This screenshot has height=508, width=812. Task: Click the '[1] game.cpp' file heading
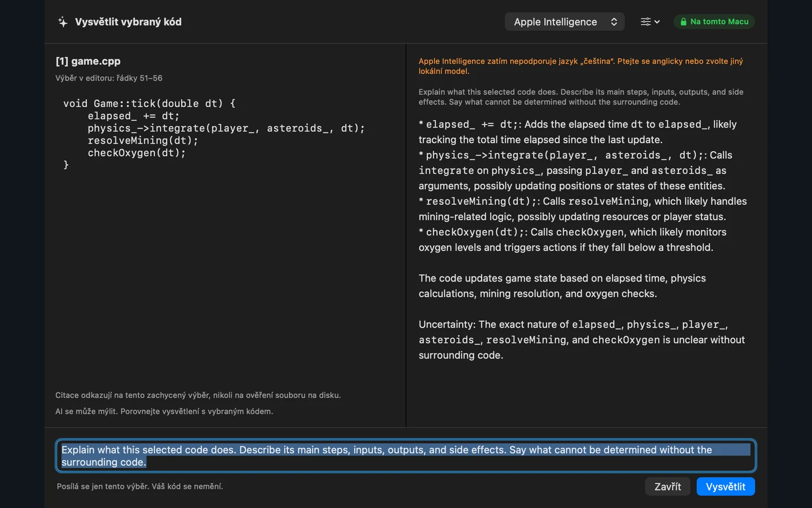(x=88, y=61)
